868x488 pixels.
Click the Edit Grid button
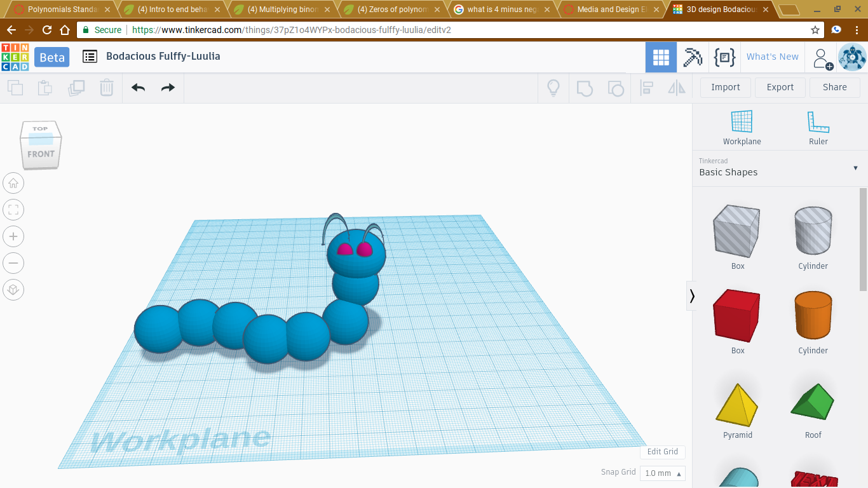[662, 452]
